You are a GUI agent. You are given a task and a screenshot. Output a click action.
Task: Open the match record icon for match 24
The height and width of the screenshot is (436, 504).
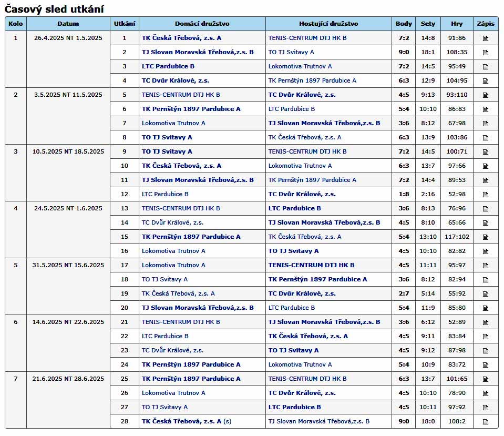pos(486,365)
